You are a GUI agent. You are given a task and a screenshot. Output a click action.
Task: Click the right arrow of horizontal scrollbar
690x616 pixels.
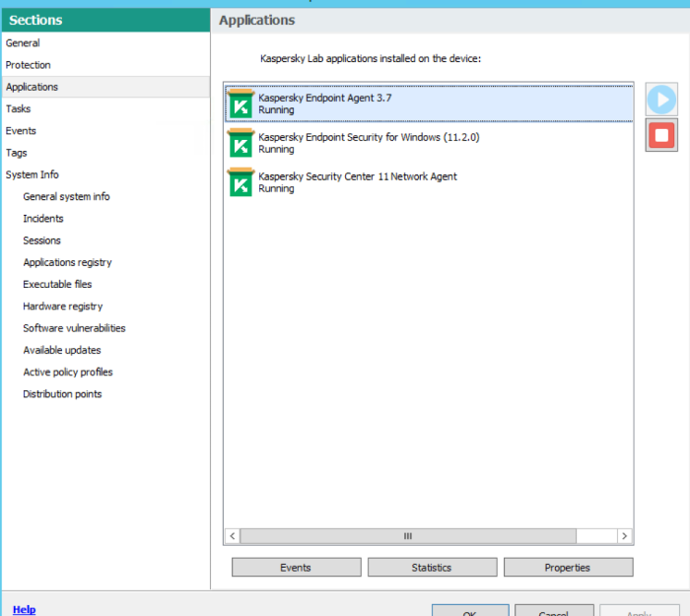click(x=624, y=536)
